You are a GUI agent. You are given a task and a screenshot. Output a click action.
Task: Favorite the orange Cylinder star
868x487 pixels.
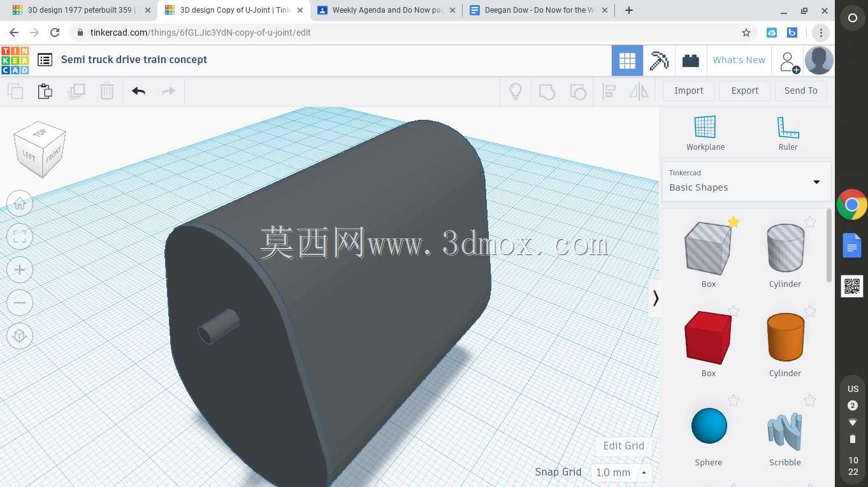pyautogui.click(x=810, y=311)
